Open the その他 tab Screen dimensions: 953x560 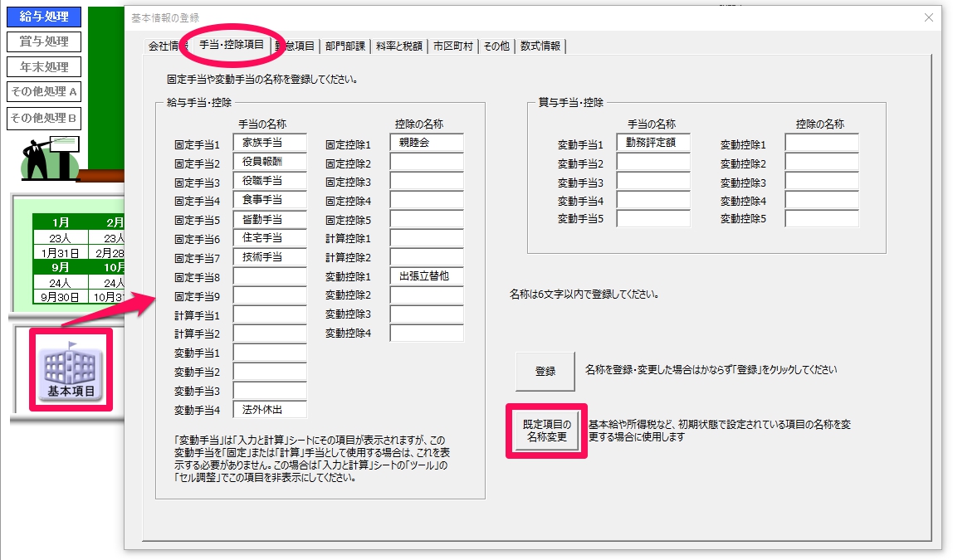coord(496,46)
